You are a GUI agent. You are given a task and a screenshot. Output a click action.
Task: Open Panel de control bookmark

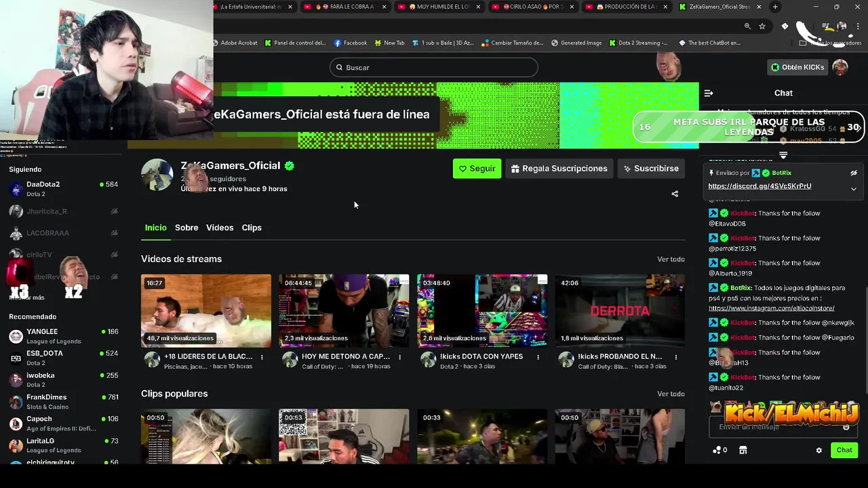(x=295, y=43)
